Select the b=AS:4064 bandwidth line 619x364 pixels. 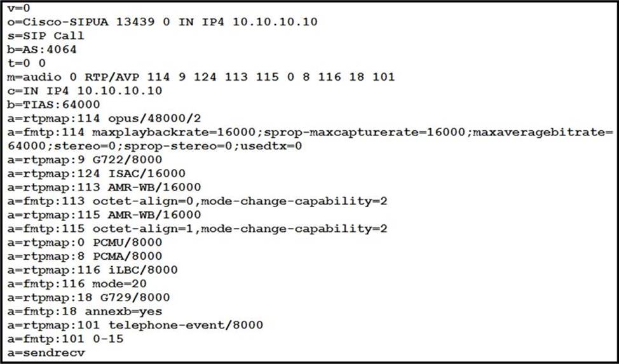(x=42, y=50)
